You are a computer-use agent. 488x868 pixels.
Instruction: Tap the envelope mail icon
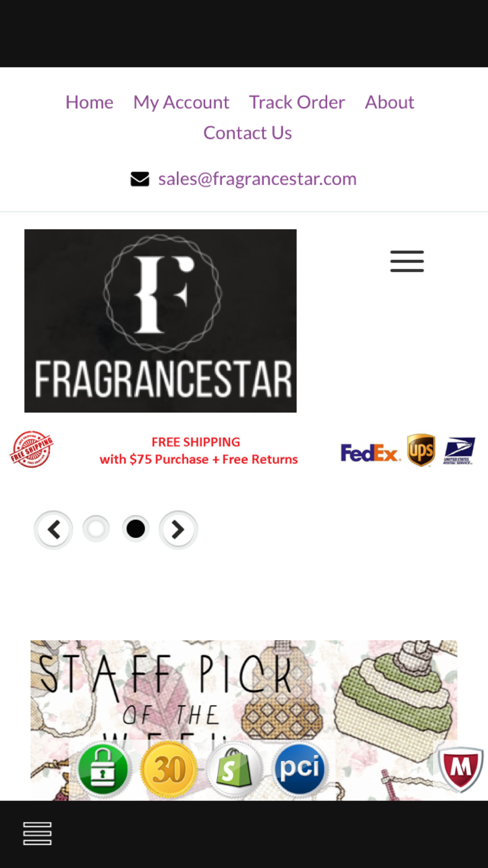coord(140,179)
